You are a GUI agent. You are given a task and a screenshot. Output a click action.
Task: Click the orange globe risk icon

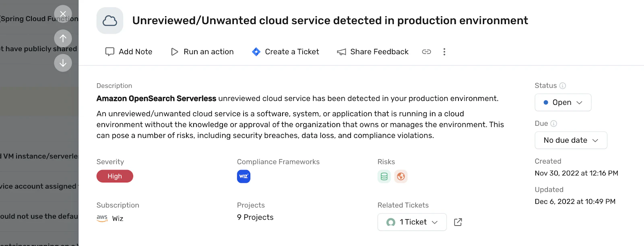click(400, 176)
